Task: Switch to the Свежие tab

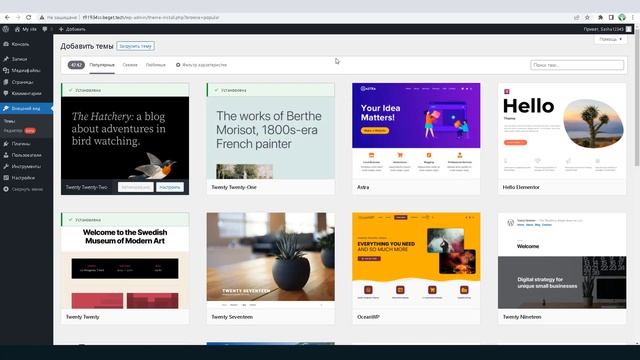Action: click(x=130, y=65)
